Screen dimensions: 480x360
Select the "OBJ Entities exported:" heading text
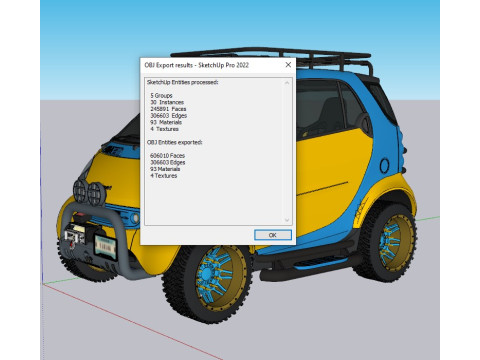(x=174, y=142)
